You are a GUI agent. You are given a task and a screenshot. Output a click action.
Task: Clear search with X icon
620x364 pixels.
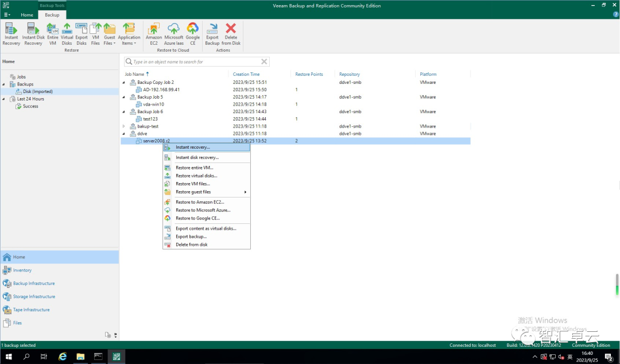(264, 61)
